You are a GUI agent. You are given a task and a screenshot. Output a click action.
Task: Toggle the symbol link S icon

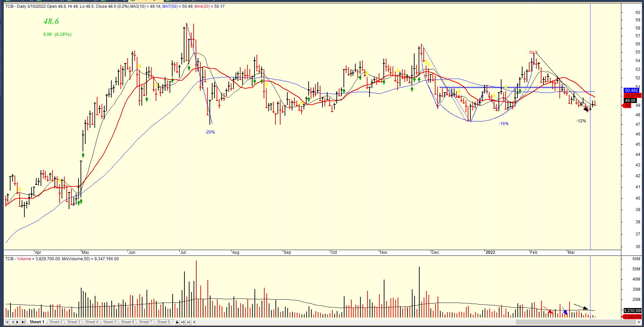183,322
